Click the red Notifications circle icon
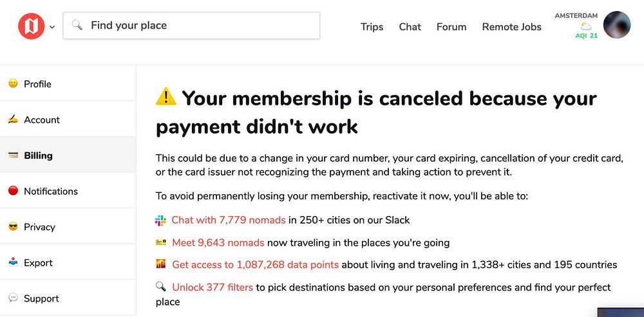The image size is (644, 317). click(x=13, y=191)
